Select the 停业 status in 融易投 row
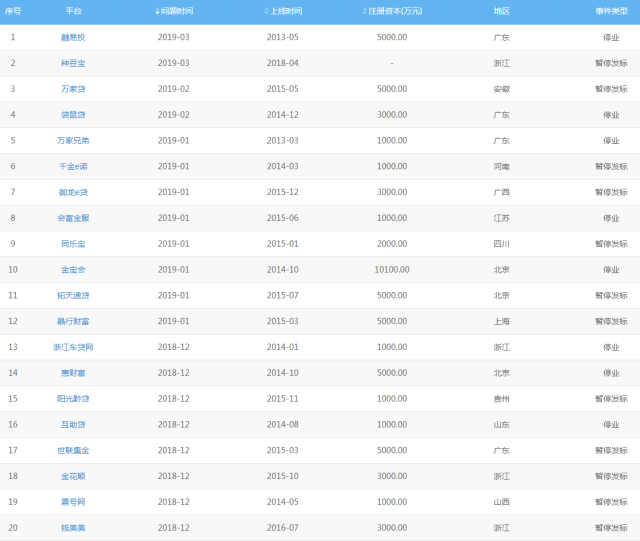 pyautogui.click(x=611, y=37)
